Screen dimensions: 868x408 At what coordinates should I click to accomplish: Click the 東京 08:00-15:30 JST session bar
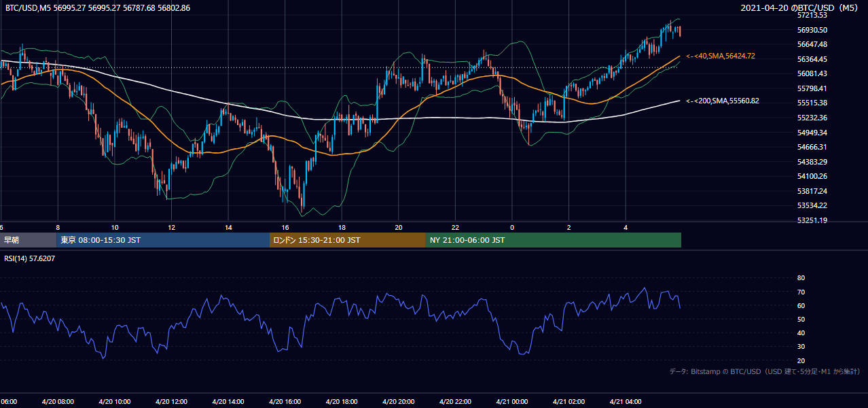click(x=163, y=240)
